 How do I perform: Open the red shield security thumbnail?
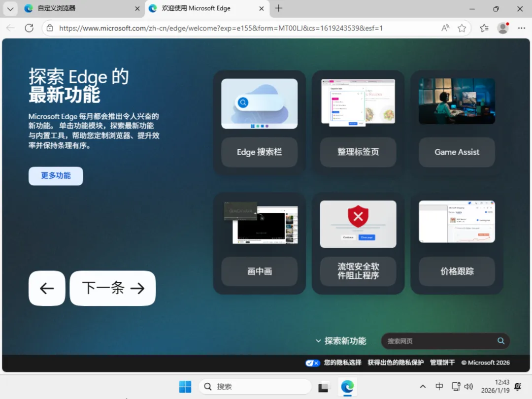point(358,224)
